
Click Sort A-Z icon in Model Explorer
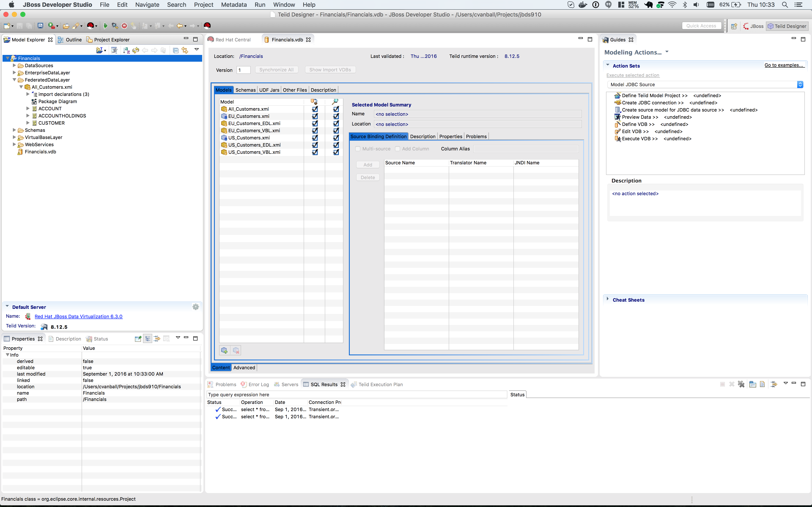pos(126,50)
